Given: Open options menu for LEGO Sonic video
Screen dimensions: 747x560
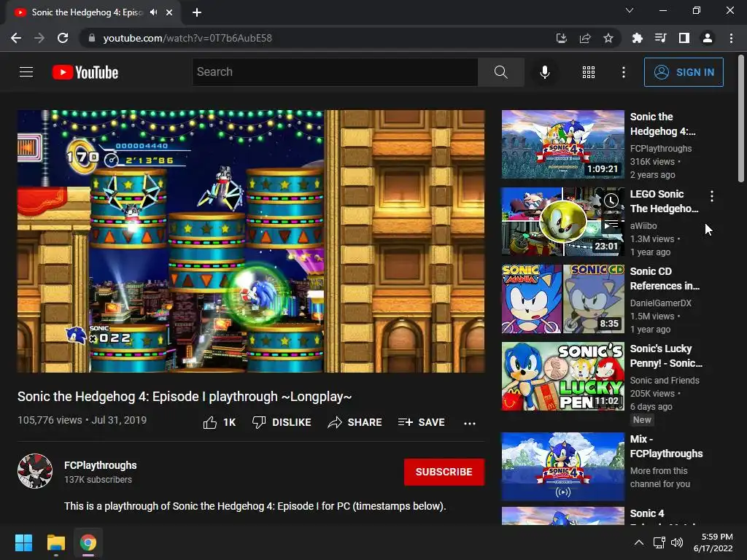Looking at the screenshot, I should [712, 195].
